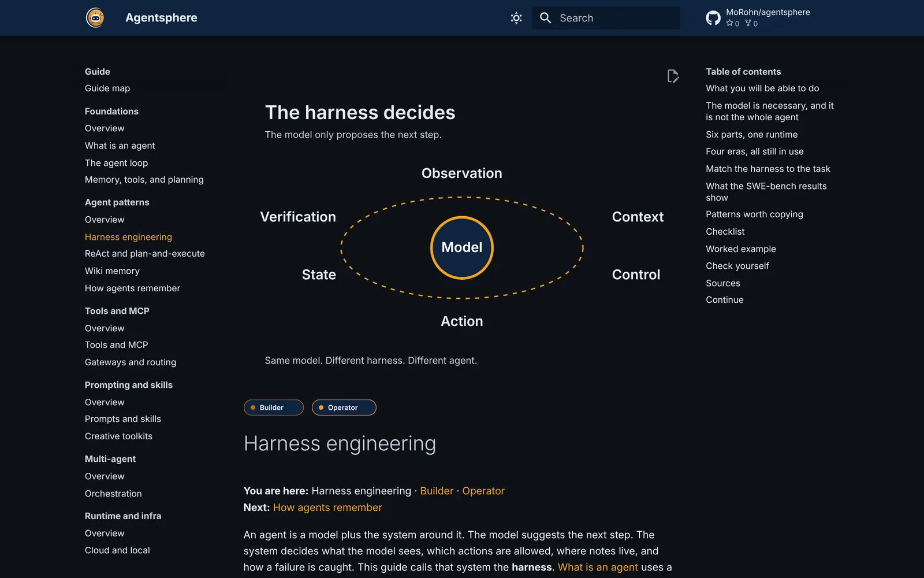
Task: Toggle light/dark color theme
Action: click(x=516, y=18)
